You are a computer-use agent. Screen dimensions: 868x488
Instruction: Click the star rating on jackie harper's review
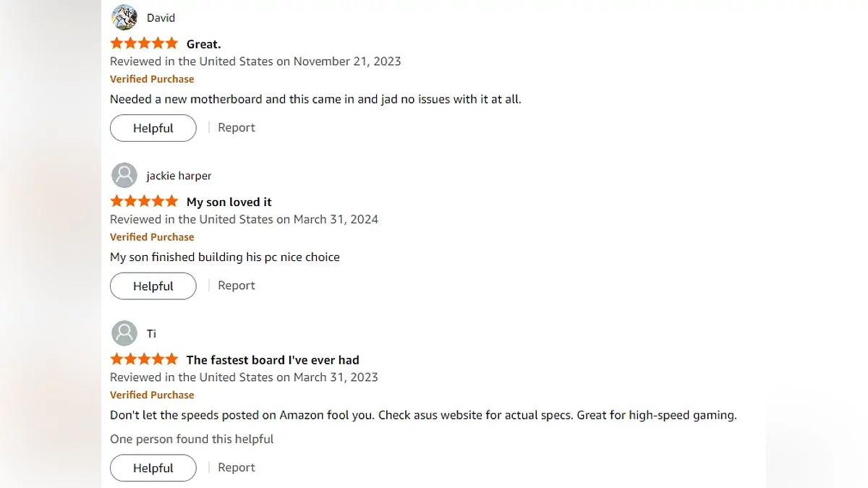click(x=144, y=202)
